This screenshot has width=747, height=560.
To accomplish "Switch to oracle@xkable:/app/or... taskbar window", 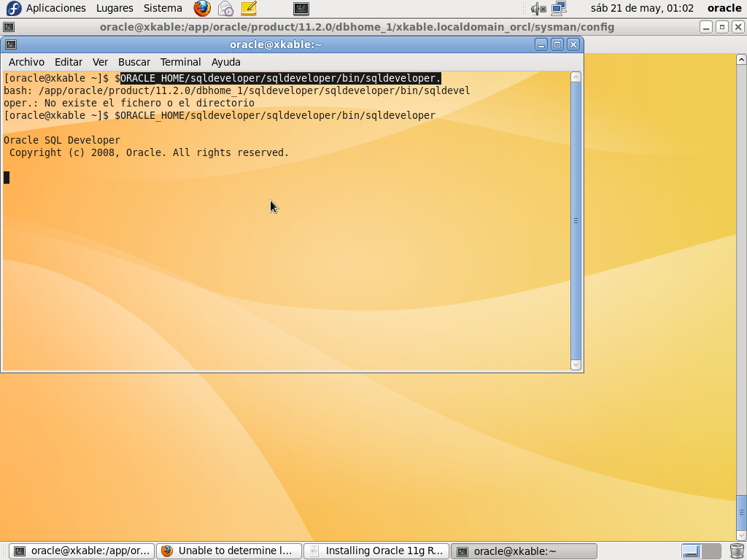I will pyautogui.click(x=82, y=551).
